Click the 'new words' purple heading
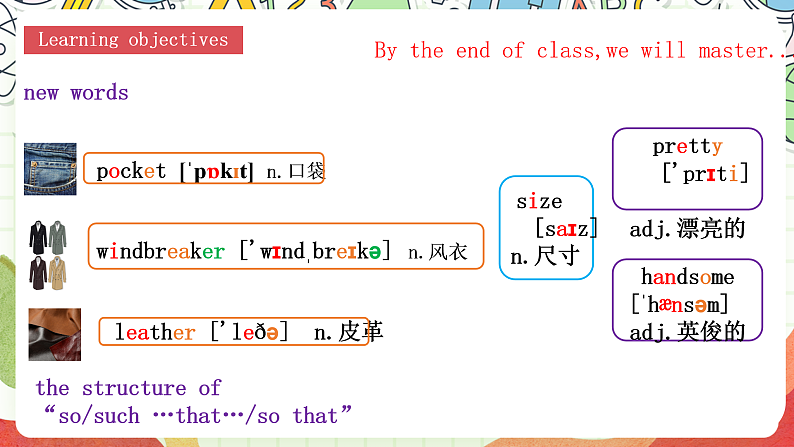Image resolution: width=794 pixels, height=447 pixels. [76, 93]
